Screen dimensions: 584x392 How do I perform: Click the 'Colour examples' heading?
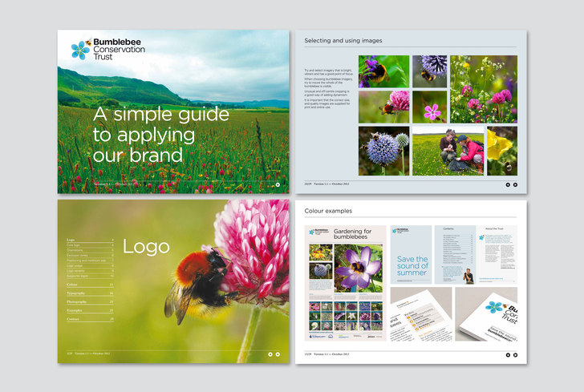click(328, 211)
